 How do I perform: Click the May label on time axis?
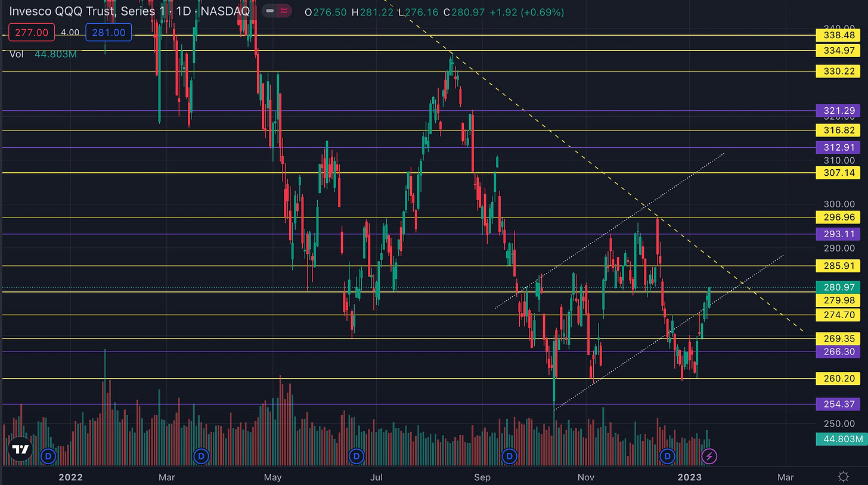272,477
